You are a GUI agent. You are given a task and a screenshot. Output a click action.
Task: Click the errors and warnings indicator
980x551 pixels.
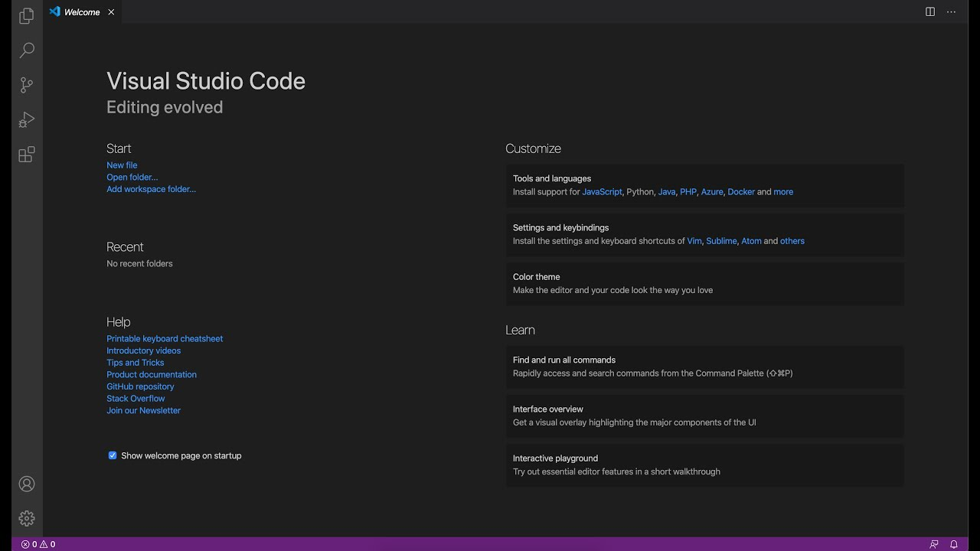click(37, 544)
